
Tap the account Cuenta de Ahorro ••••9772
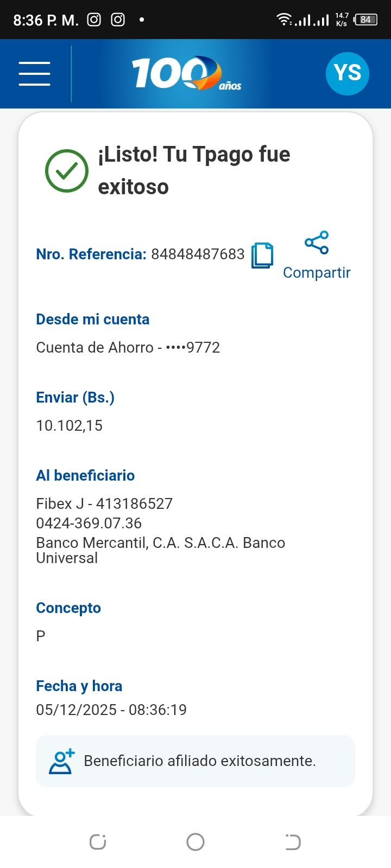(x=128, y=347)
